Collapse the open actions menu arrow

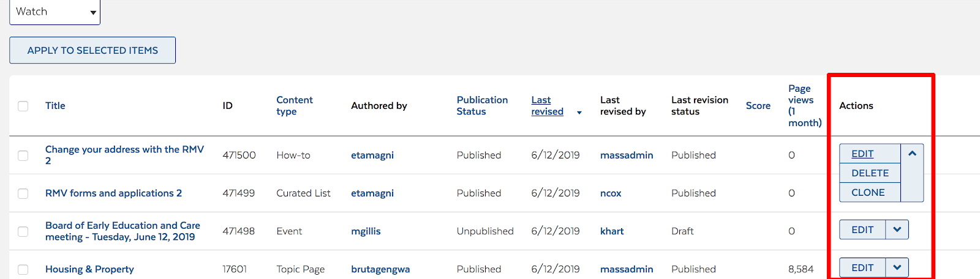click(912, 154)
